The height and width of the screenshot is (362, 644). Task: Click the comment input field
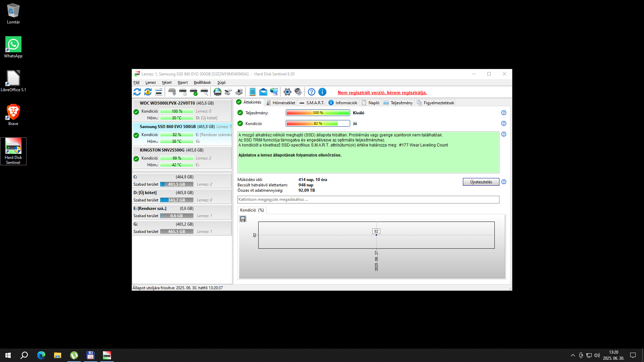(x=368, y=199)
